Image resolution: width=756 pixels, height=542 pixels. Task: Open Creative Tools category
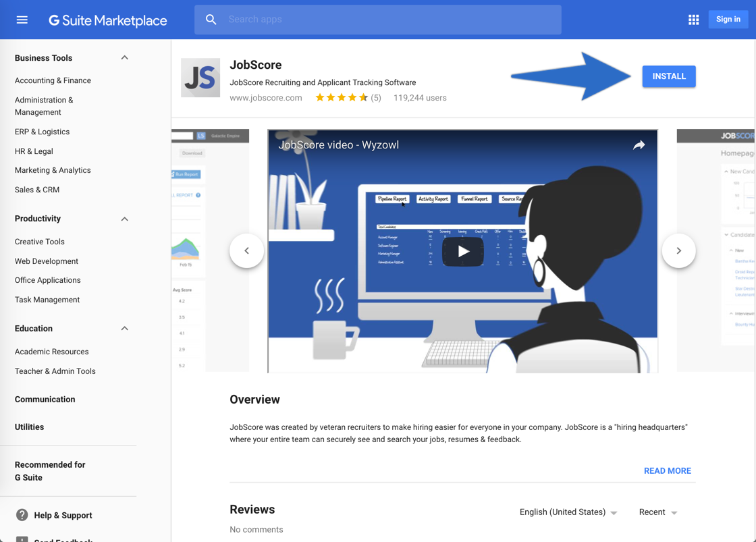click(40, 242)
